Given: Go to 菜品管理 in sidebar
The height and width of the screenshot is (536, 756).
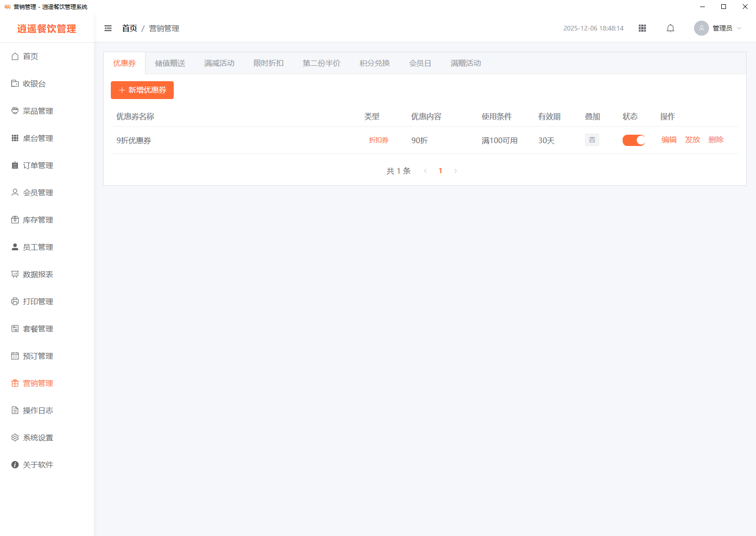Looking at the screenshot, I should pyautogui.click(x=38, y=111).
